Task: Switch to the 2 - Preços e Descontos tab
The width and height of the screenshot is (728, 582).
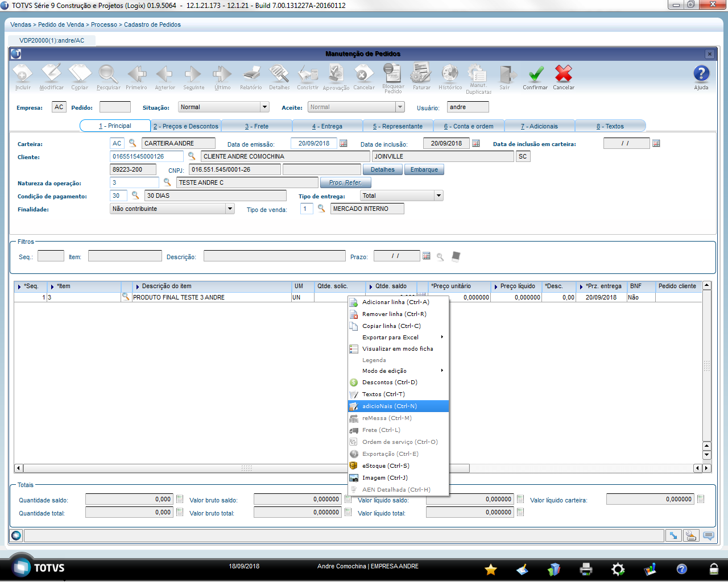Action: (x=186, y=126)
